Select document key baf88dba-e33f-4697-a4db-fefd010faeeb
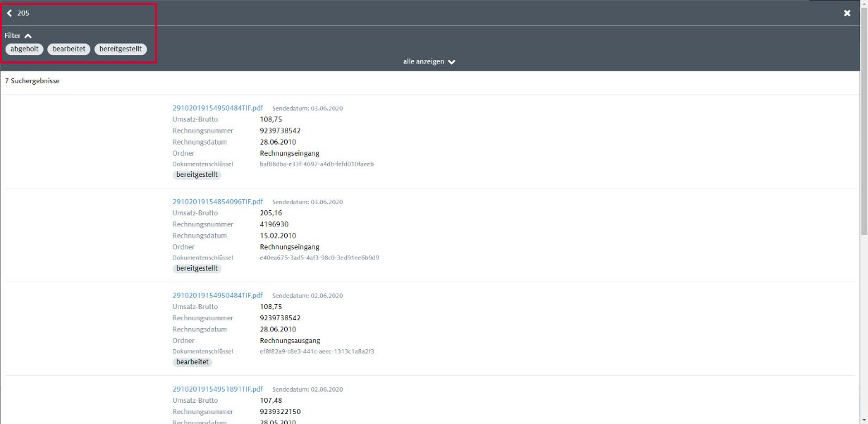868x424 pixels. [x=317, y=164]
